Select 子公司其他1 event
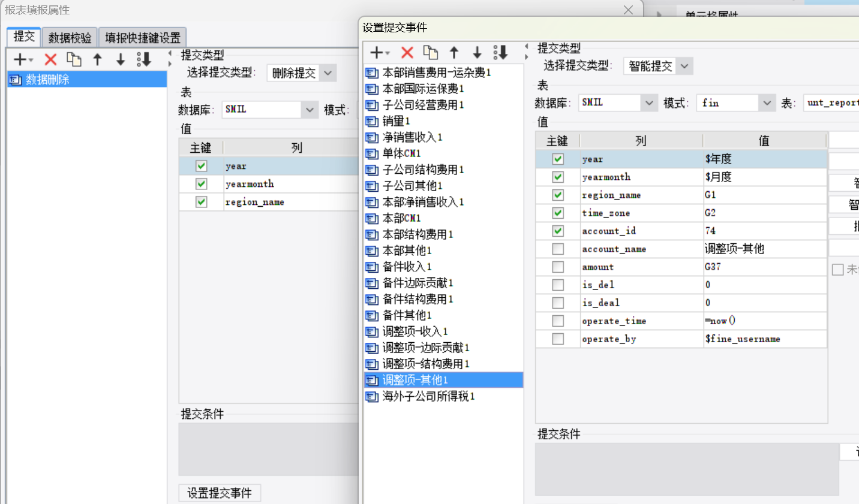 point(443,186)
